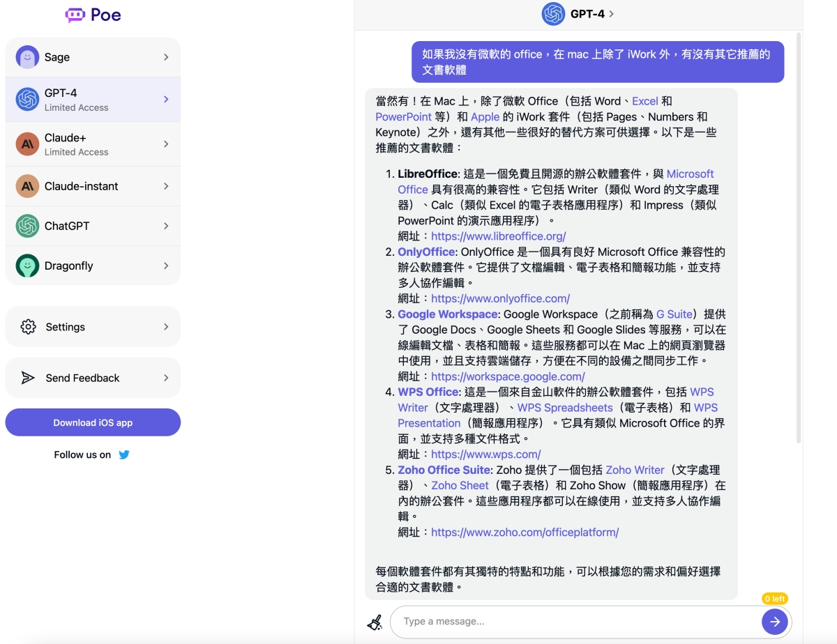Viewport: 837px width, 644px height.
Task: Select the Sage bot avatar icon
Action: (x=27, y=57)
